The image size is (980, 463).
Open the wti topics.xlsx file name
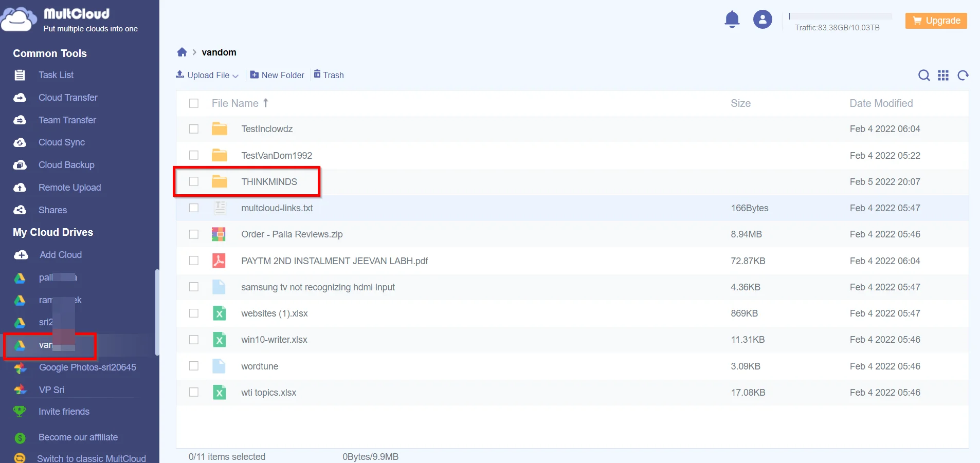pyautogui.click(x=268, y=393)
